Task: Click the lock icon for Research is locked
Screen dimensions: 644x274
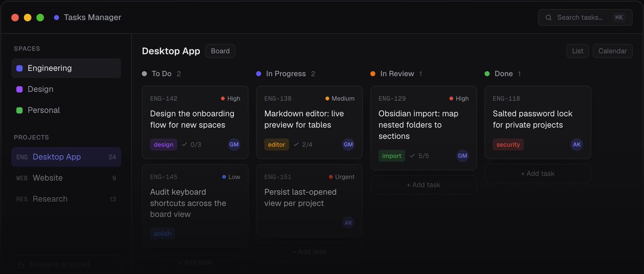Action: 21,265
